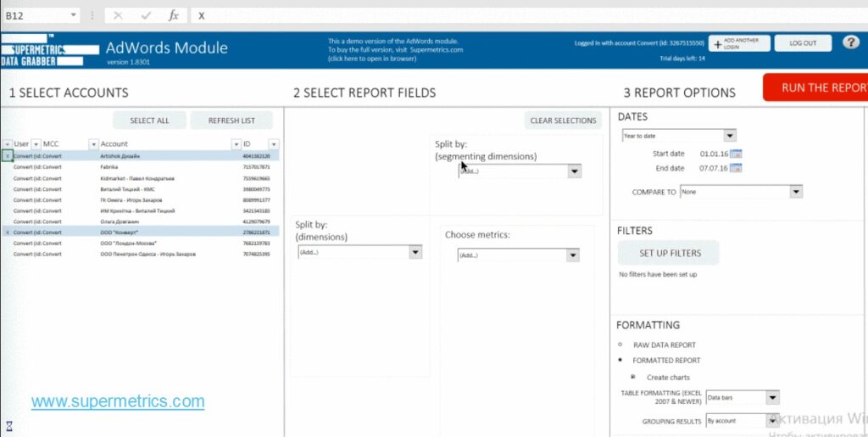Open the User column filter dropdown
Image resolution: width=868 pixels, height=437 pixels.
[x=36, y=144]
